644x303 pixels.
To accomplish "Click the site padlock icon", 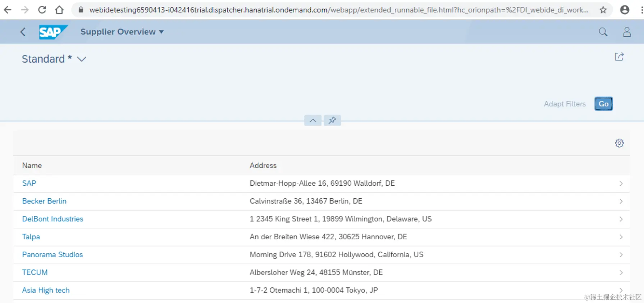I will (x=81, y=10).
